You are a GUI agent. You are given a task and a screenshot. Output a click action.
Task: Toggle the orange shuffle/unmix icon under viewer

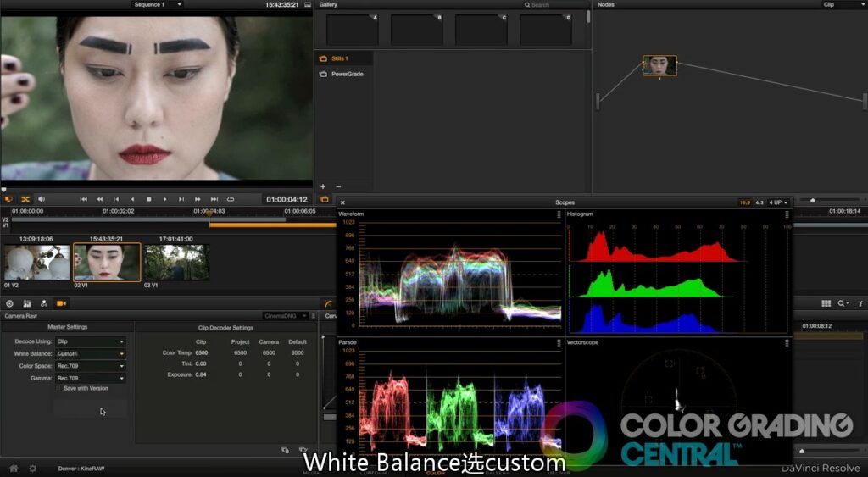click(25, 199)
